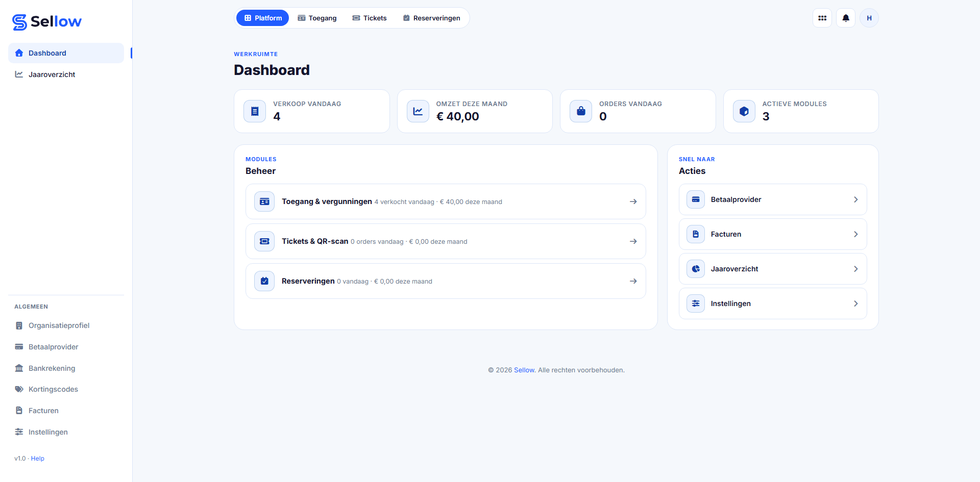Click the Organisatieprofiel building icon
Viewport: 980px width, 482px height.
[x=19, y=325]
